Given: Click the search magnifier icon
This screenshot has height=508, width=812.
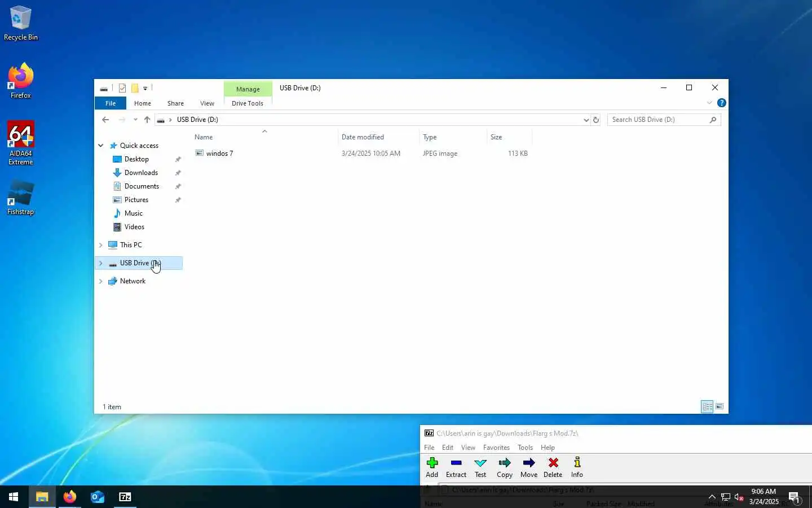Looking at the screenshot, I should tap(713, 120).
